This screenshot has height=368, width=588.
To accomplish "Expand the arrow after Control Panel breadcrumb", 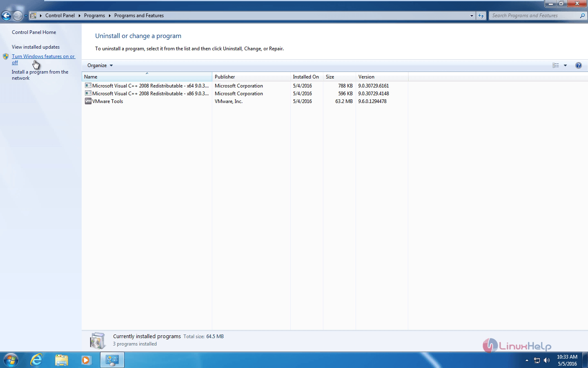I will tap(80, 16).
